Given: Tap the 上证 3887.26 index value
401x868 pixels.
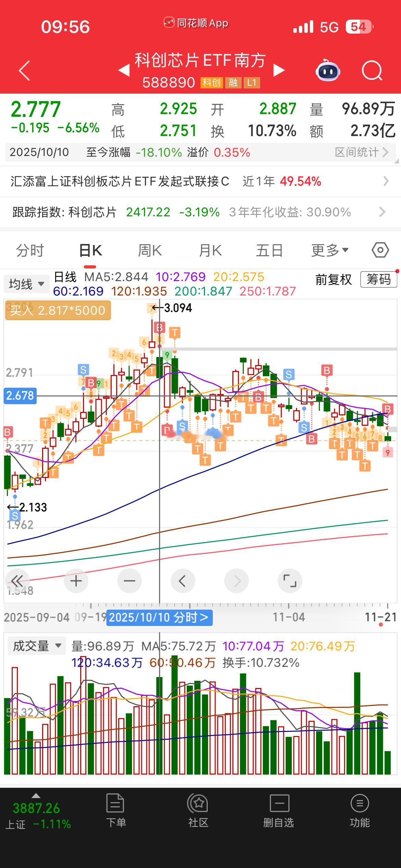Looking at the screenshot, I should tap(36, 808).
